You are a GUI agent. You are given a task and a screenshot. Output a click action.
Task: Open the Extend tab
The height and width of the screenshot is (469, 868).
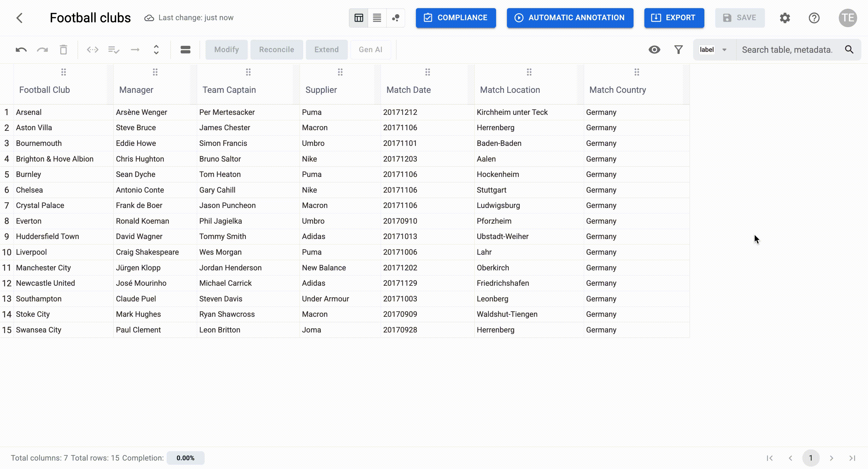(326, 50)
